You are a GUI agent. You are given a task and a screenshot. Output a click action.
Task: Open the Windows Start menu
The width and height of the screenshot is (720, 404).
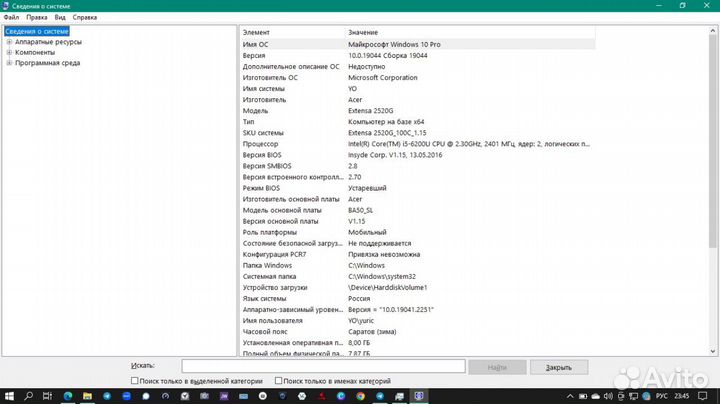pyautogui.click(x=9, y=396)
